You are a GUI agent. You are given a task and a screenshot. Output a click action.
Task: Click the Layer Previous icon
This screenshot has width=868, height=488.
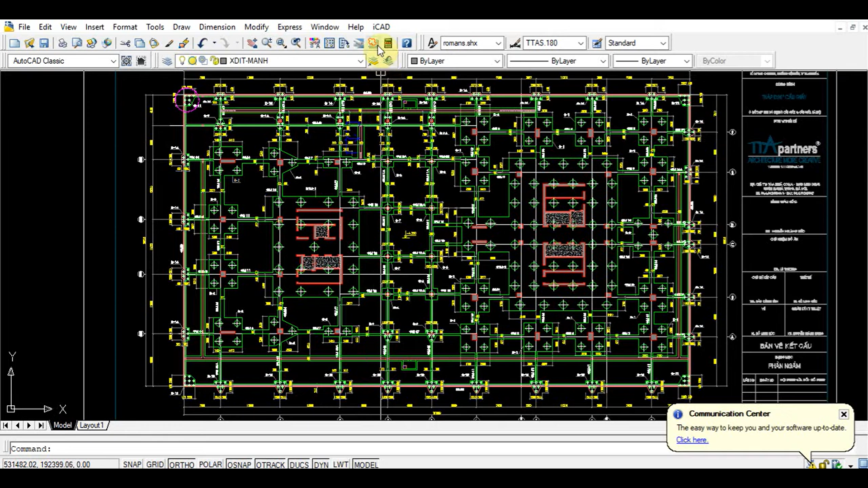click(388, 61)
